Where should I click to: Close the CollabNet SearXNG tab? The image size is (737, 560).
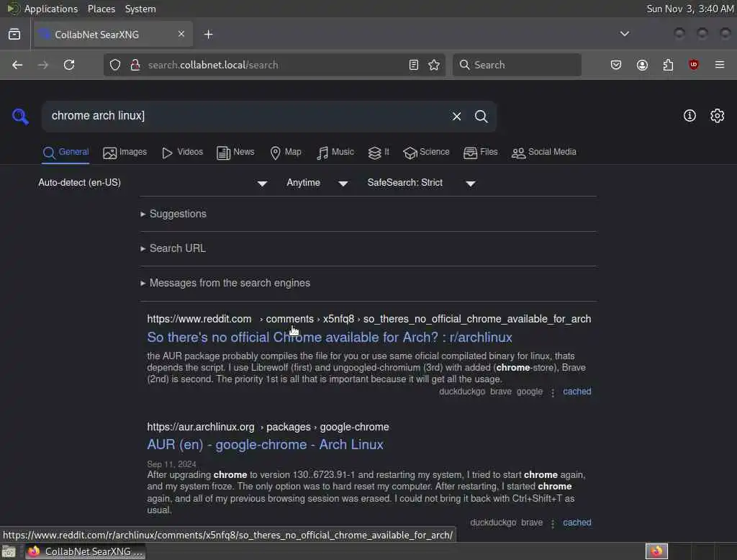(x=181, y=34)
